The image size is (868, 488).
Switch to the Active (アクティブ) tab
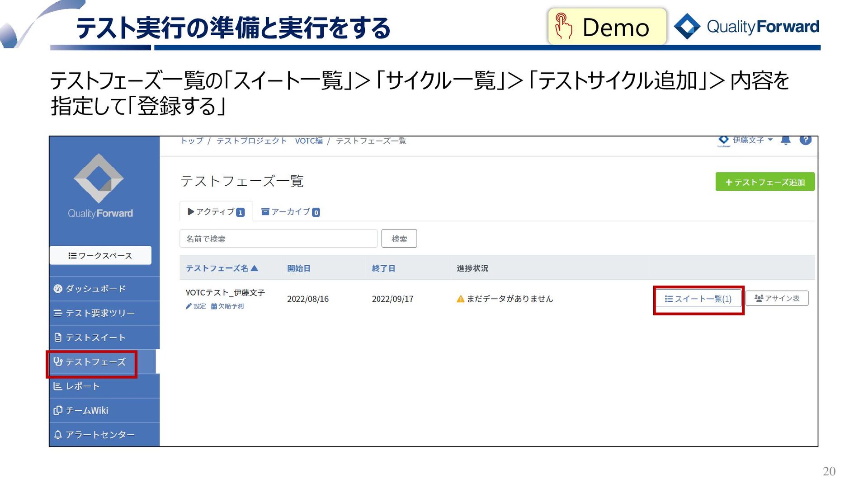coord(216,212)
